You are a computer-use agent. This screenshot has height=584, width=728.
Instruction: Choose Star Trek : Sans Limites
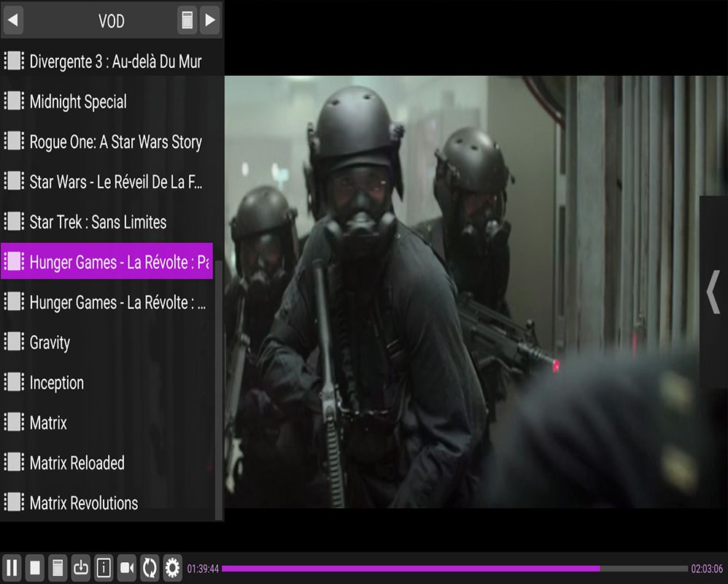click(107, 222)
